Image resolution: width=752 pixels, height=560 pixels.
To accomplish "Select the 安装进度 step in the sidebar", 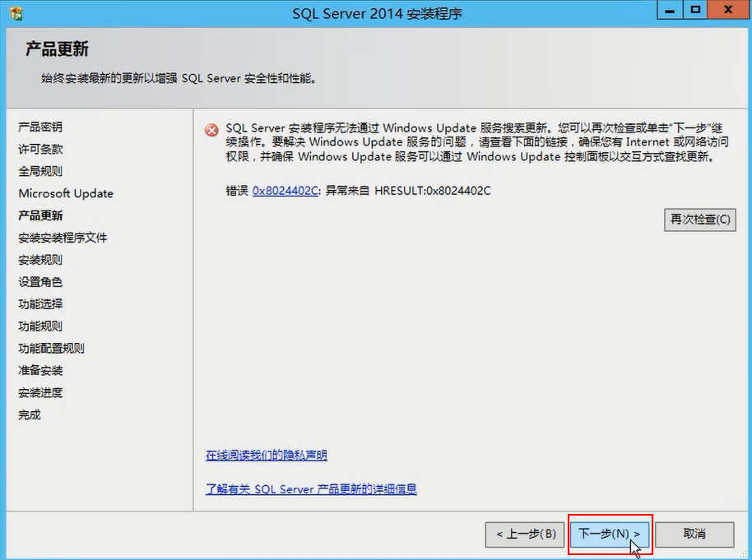I will coord(40,393).
